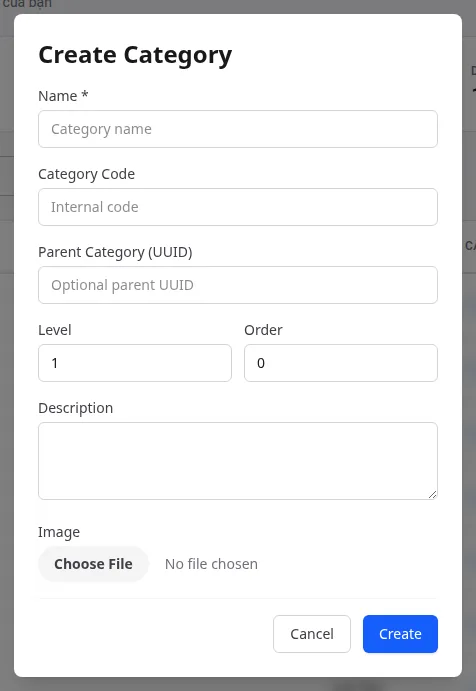Click the Category Code label
This screenshot has width=476, height=691.
(86, 174)
